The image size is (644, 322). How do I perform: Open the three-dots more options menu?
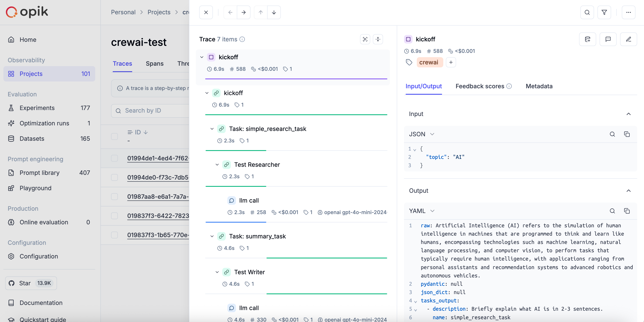click(x=628, y=12)
